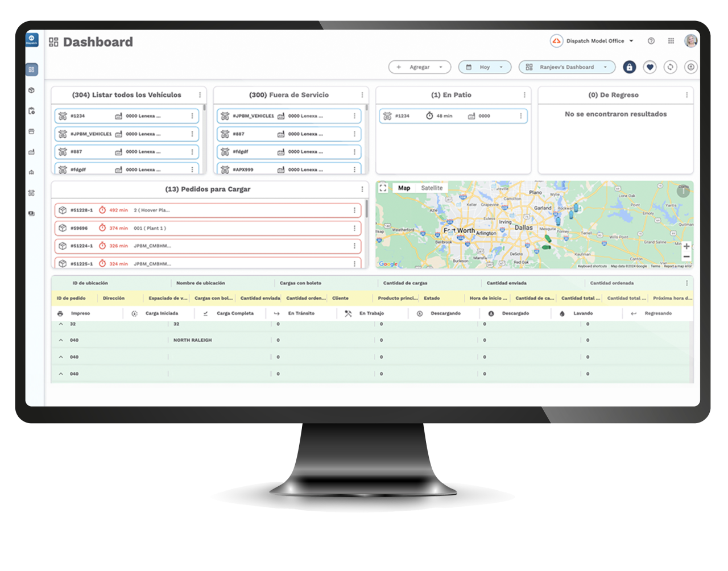This screenshot has height=571, width=728.
Task: Click the Pedidos para Cargar list scrollbar
Action: click(x=367, y=209)
